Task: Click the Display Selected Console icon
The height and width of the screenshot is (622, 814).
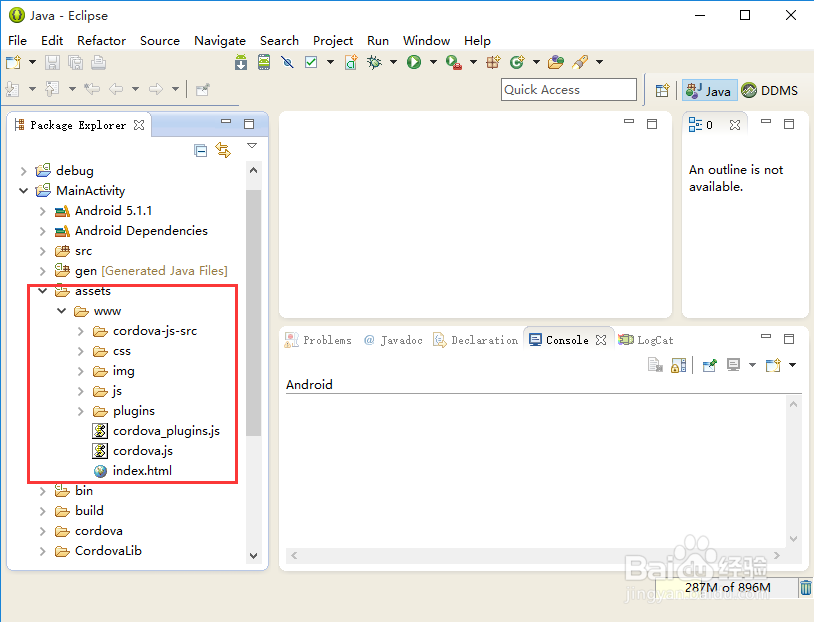Action: pos(733,366)
